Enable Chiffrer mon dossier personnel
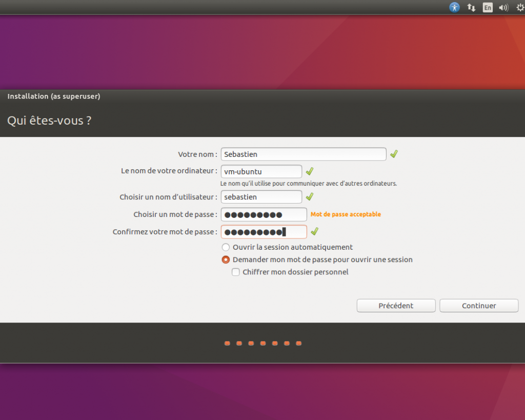This screenshot has height=420, width=525. 235,272
